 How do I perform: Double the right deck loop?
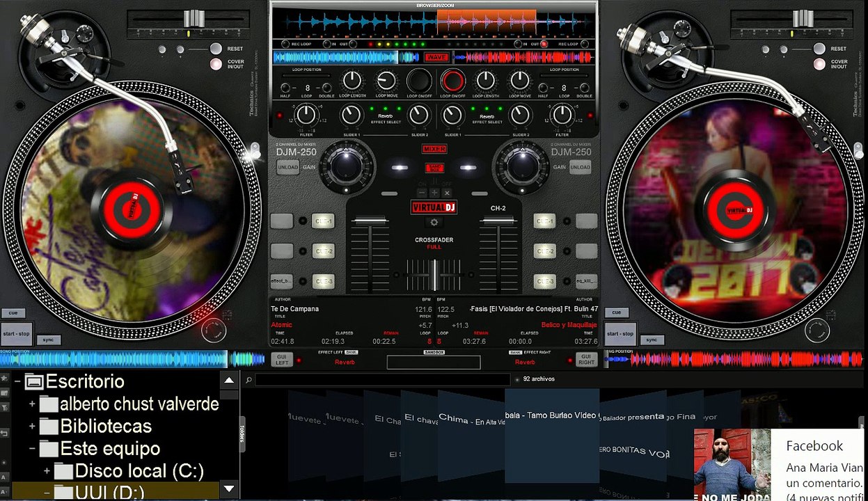[585, 88]
